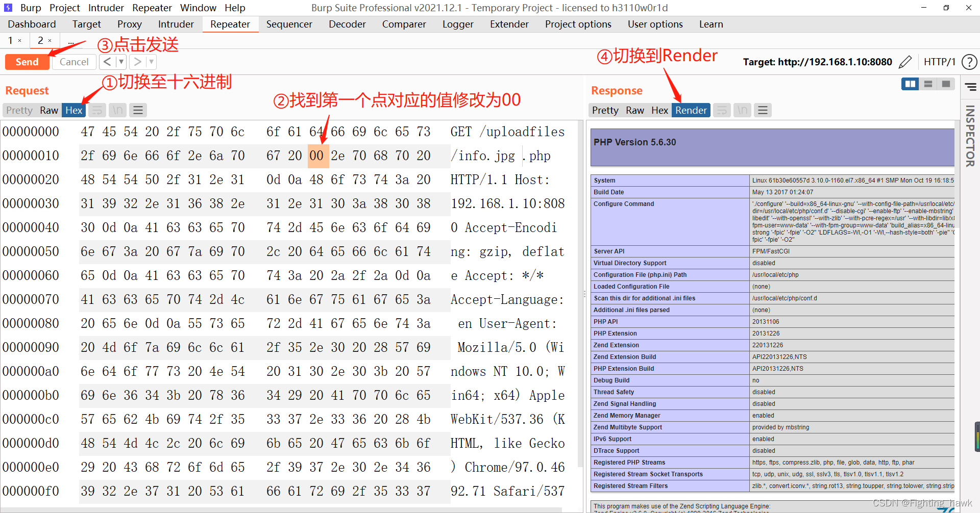Choose combined tabbed layout icon

[946, 84]
